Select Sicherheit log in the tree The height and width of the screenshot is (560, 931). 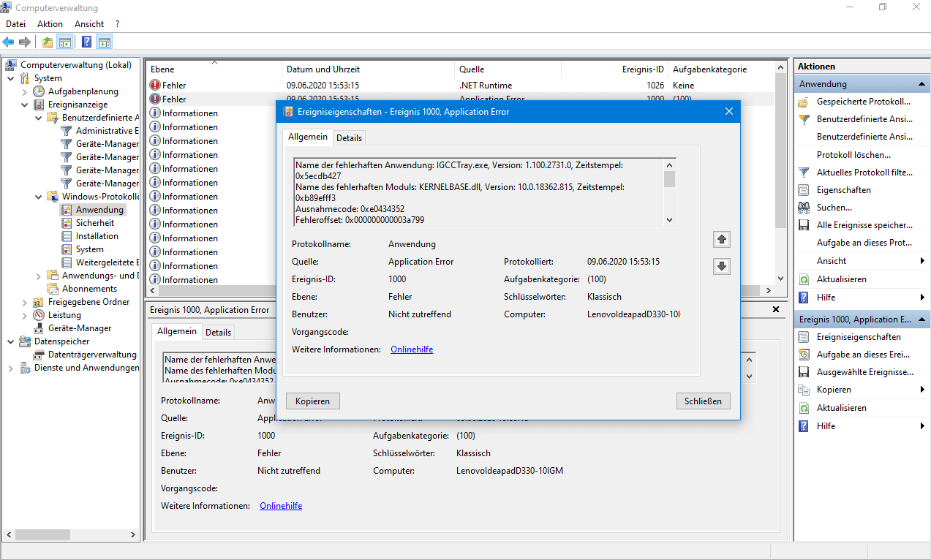pyautogui.click(x=95, y=223)
